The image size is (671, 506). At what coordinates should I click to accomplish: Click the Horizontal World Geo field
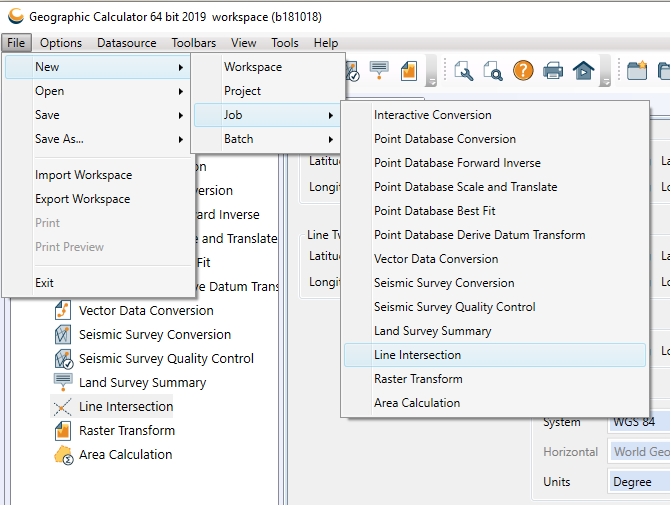(x=639, y=452)
